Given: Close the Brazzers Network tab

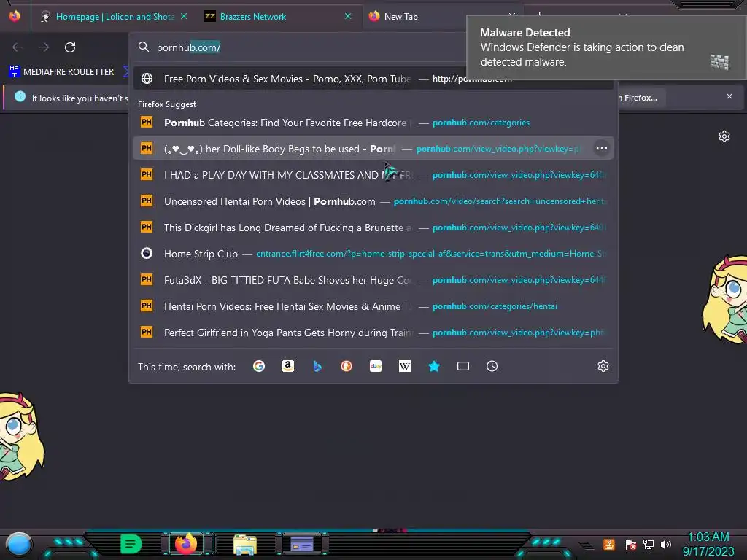Looking at the screenshot, I should point(348,16).
